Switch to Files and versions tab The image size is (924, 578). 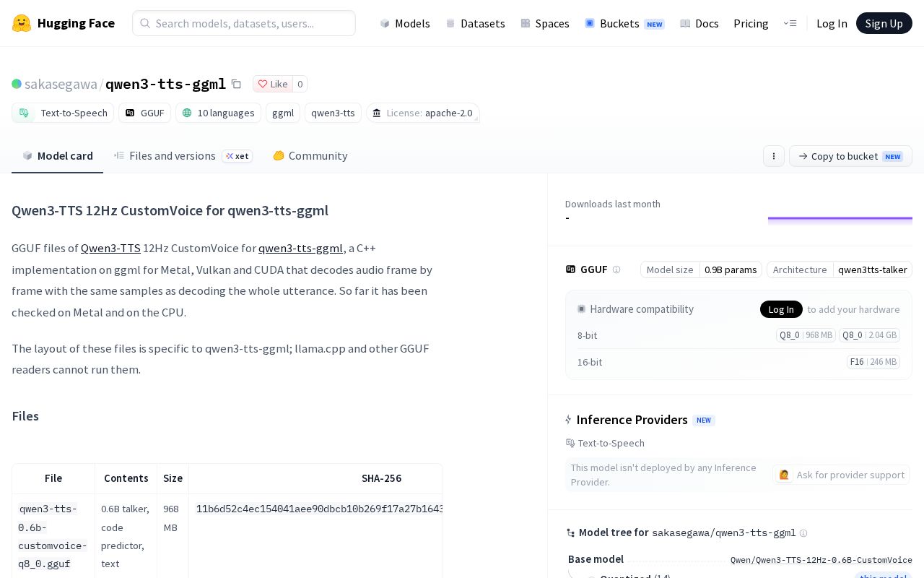[x=183, y=155]
